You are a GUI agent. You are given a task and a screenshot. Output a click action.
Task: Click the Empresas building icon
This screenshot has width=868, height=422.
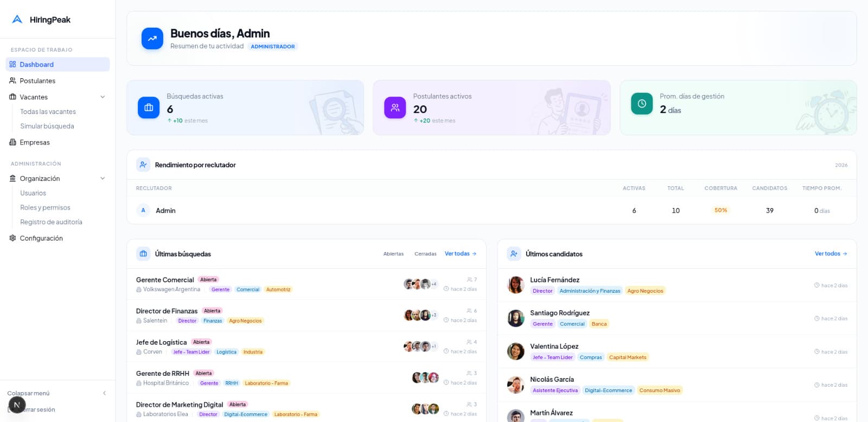click(x=12, y=142)
